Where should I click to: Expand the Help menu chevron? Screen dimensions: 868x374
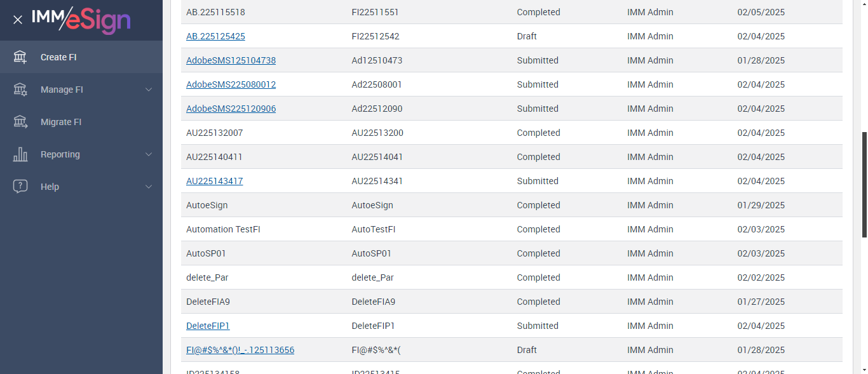(x=149, y=187)
